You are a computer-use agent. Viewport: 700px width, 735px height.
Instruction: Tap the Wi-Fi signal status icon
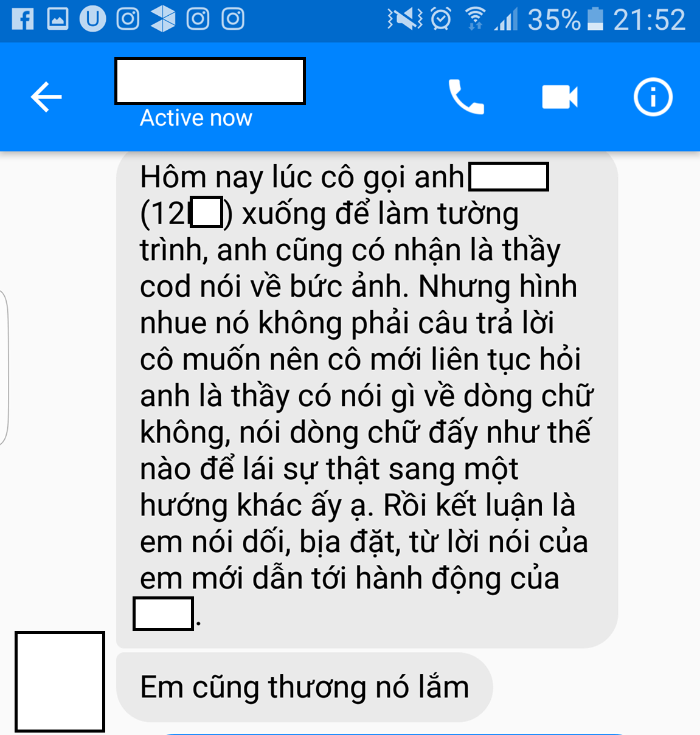pos(475,19)
